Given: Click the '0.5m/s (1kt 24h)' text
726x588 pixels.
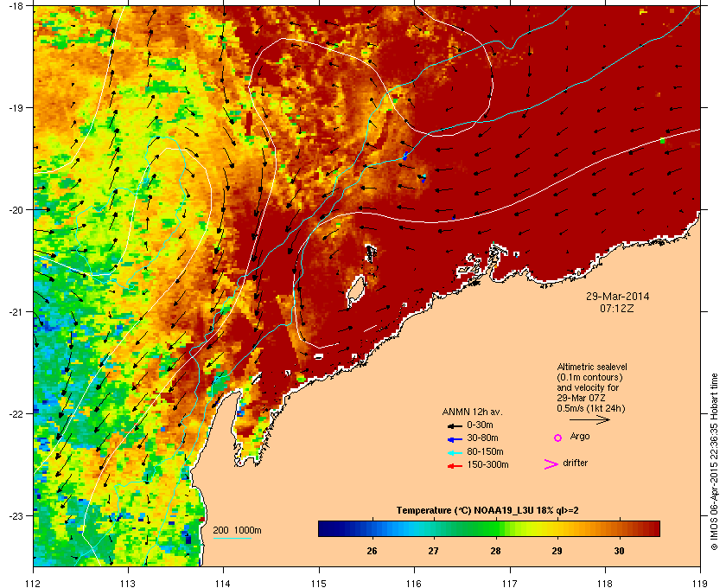Looking at the screenshot, I should point(591,409).
